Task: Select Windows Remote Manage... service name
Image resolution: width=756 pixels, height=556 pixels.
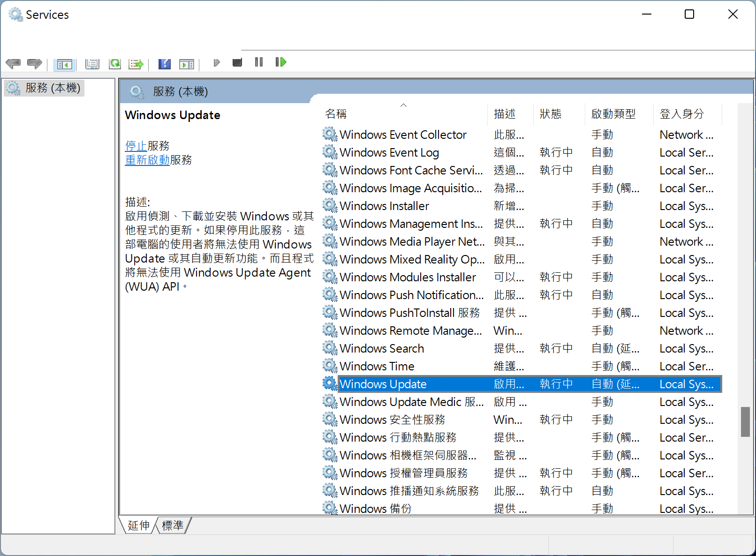Action: [411, 331]
